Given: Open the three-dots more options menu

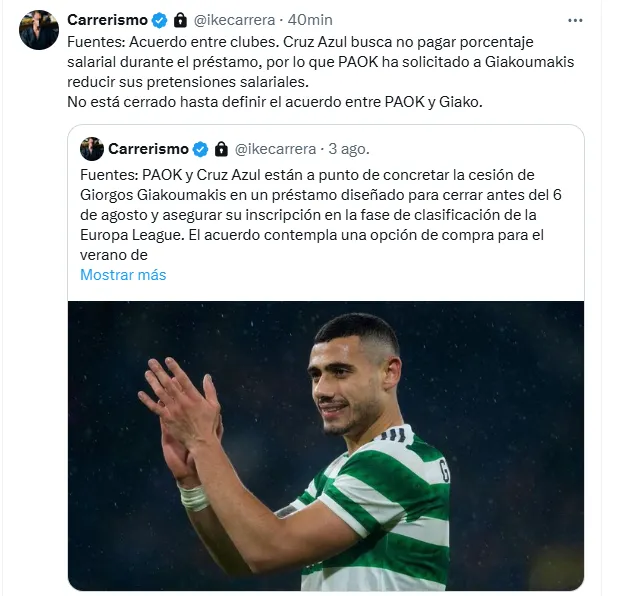Looking at the screenshot, I should (575, 20).
